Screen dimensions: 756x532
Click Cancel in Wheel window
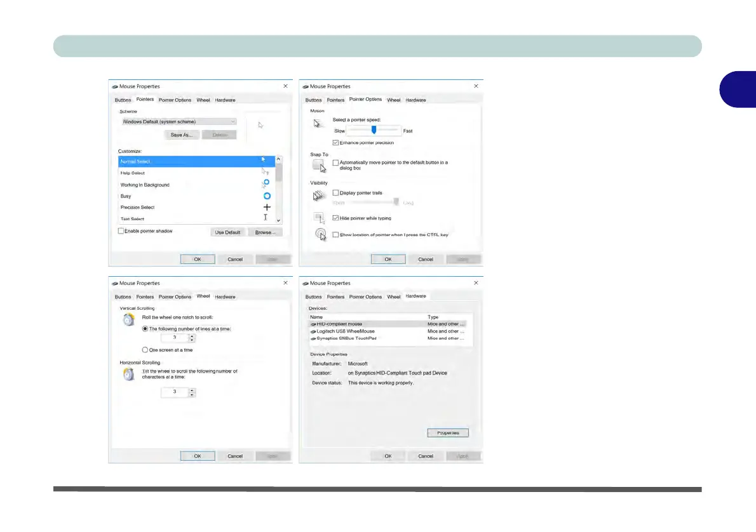pyautogui.click(x=235, y=456)
